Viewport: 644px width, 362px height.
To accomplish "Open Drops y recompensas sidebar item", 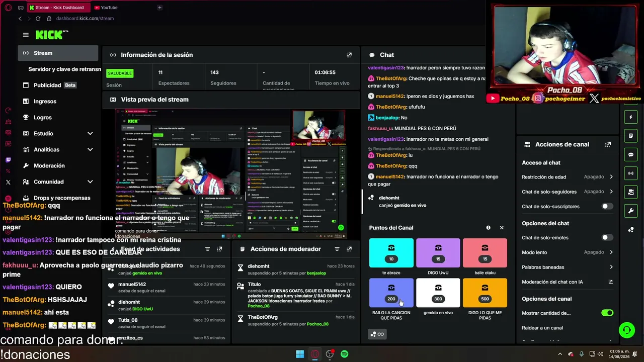I will point(58,198).
